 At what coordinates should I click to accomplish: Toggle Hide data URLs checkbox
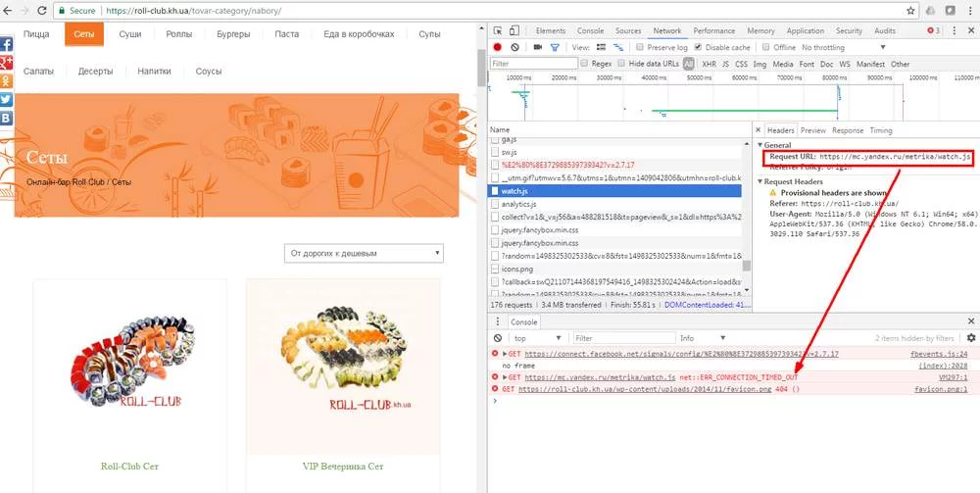click(x=621, y=64)
